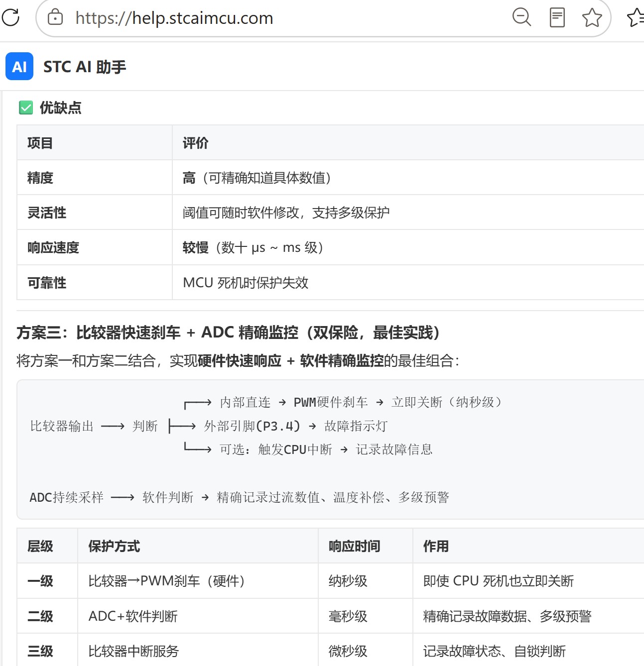
Task: Zoom out using the magnifier icon
Action: coord(521,17)
